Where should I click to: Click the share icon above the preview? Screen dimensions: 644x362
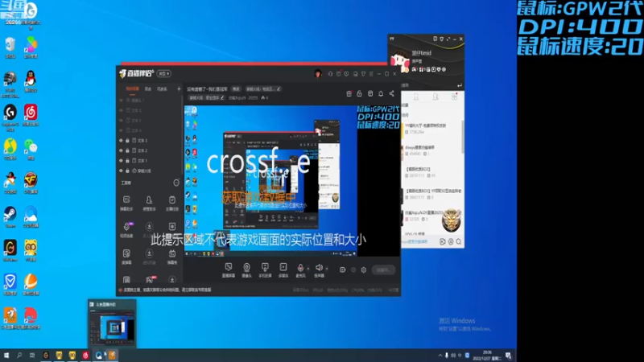click(x=392, y=93)
